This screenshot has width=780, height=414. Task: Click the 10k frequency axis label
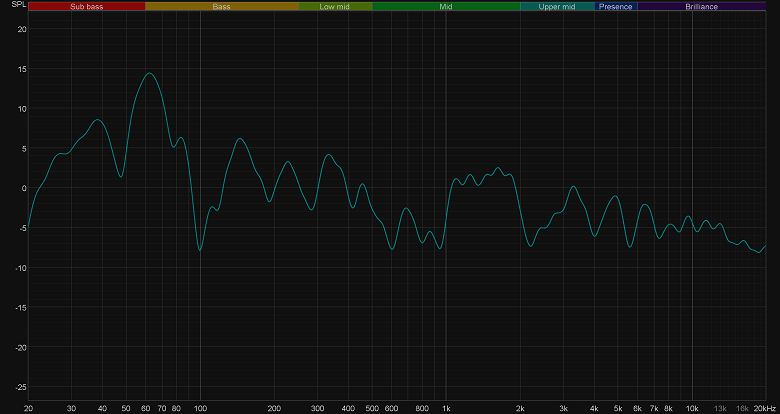click(692, 408)
